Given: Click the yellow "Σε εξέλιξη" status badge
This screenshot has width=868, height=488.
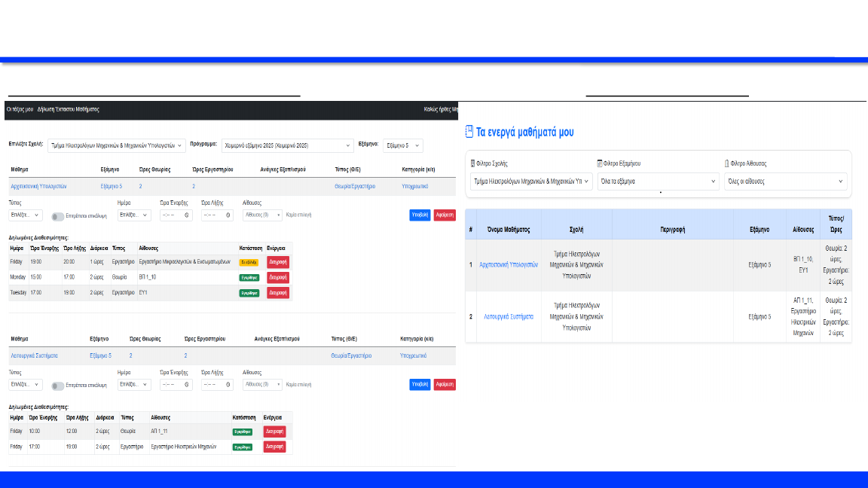Looking at the screenshot, I should pos(249,262).
